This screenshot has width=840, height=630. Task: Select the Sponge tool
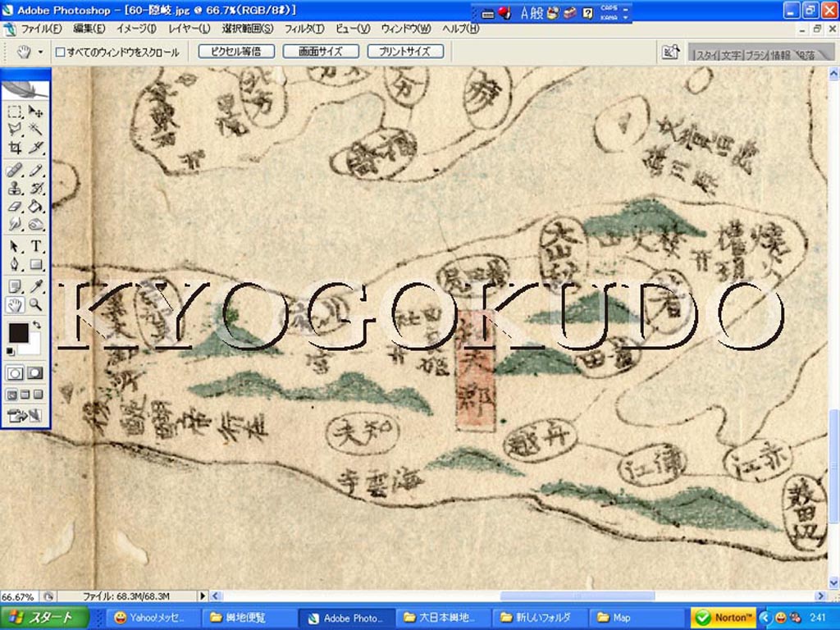[x=35, y=223]
